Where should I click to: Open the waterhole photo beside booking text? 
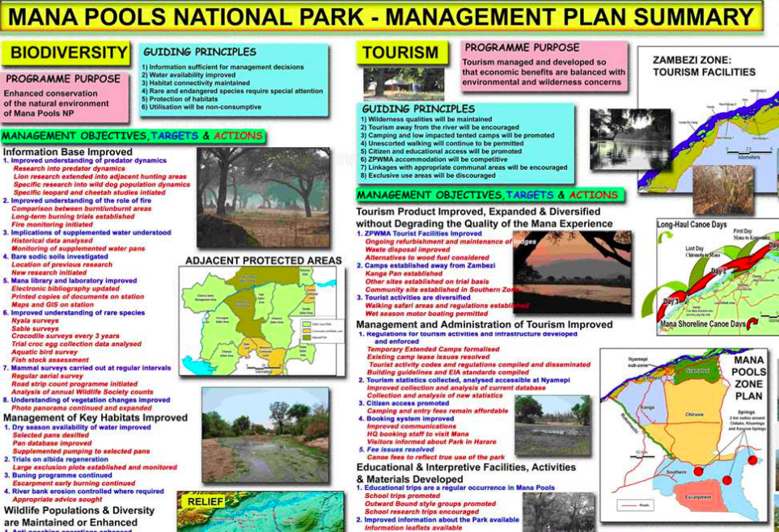[552, 426]
